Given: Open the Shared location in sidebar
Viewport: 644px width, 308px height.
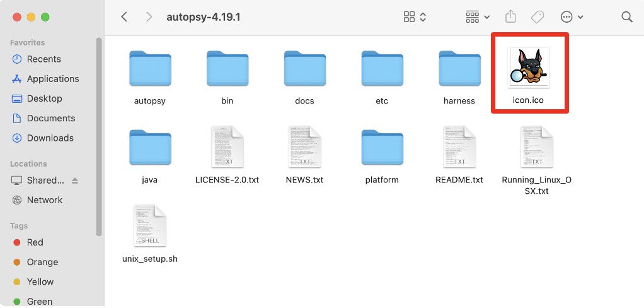Looking at the screenshot, I should pyautogui.click(x=39, y=181).
